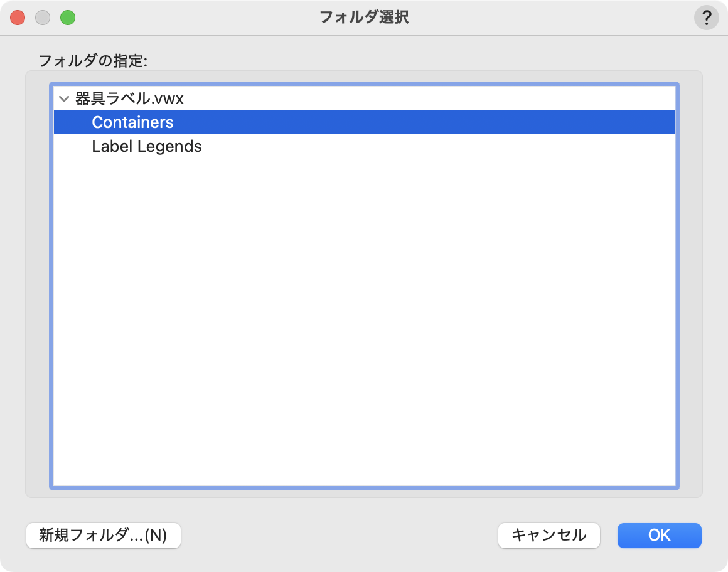The image size is (728, 572).
Task: Choose the Label Legends folder
Action: coord(146,147)
